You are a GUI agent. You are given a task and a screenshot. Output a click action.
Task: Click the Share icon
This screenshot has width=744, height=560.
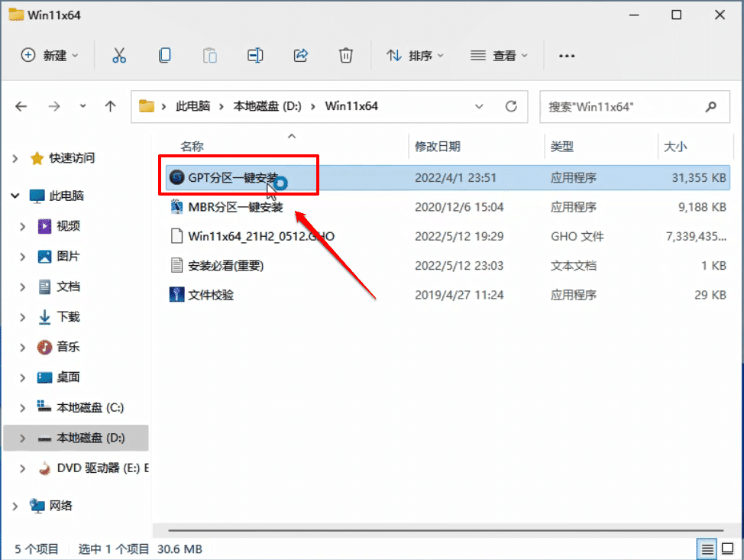click(x=300, y=55)
